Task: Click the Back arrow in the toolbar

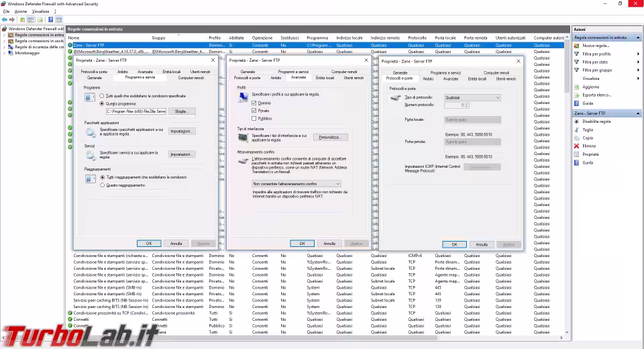Action: (x=5, y=19)
